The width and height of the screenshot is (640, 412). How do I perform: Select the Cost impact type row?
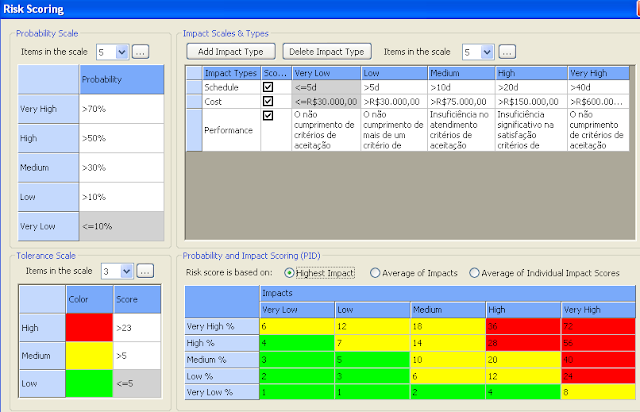click(231, 102)
